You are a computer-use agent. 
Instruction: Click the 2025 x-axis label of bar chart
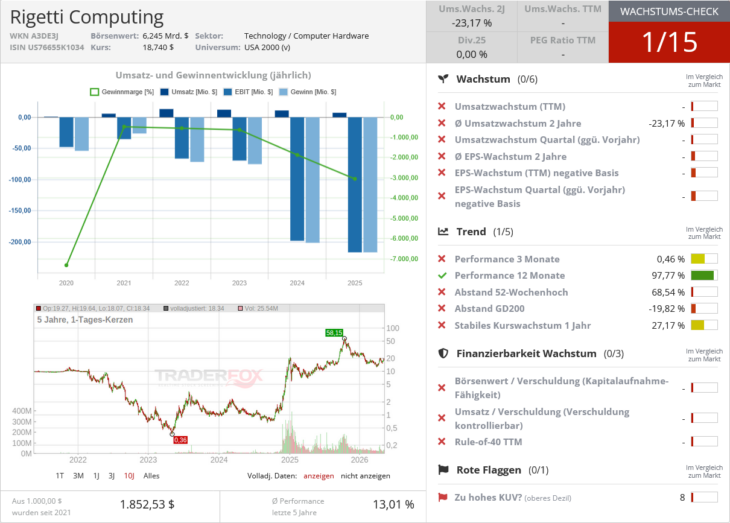[x=355, y=283]
